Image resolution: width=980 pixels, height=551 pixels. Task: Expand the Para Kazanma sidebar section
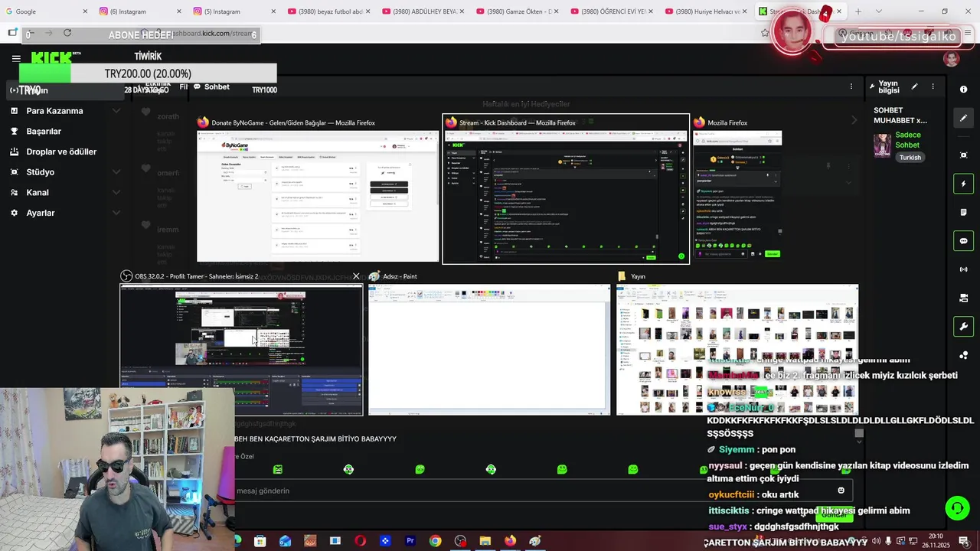point(116,111)
